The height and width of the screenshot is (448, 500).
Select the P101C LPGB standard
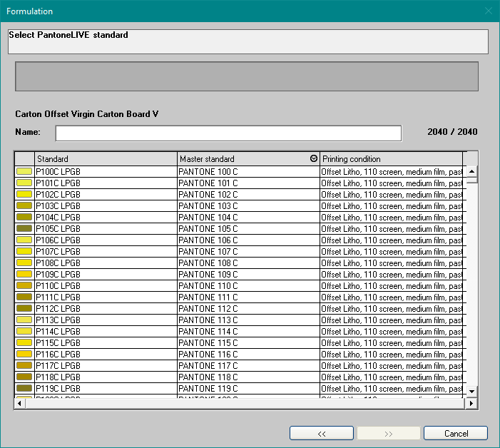coord(106,183)
